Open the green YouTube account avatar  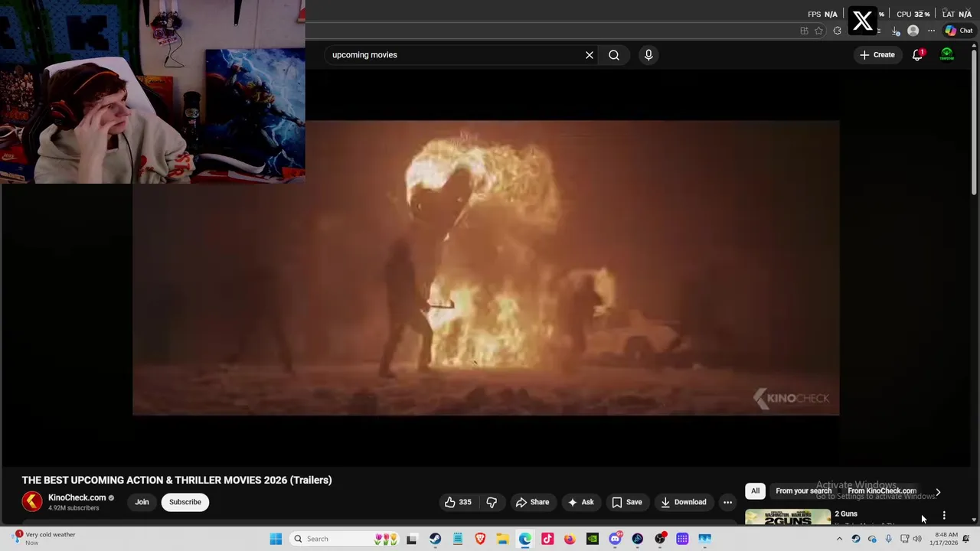[x=947, y=55]
